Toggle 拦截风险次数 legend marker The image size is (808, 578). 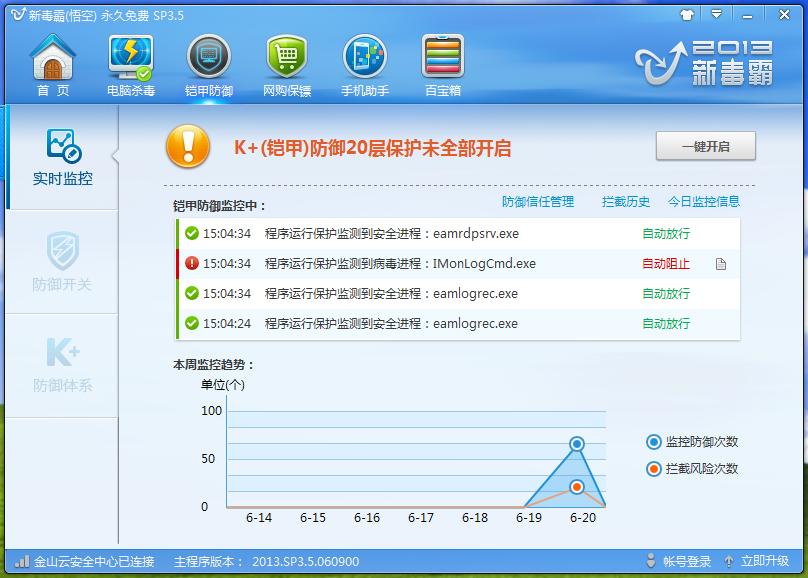pyautogui.click(x=653, y=469)
